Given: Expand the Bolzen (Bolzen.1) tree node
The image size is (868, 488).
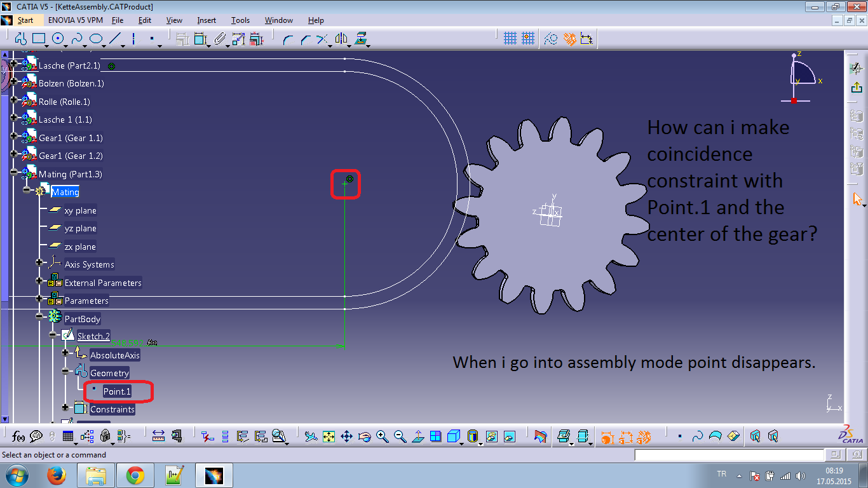Looking at the screenshot, I should click(x=14, y=83).
